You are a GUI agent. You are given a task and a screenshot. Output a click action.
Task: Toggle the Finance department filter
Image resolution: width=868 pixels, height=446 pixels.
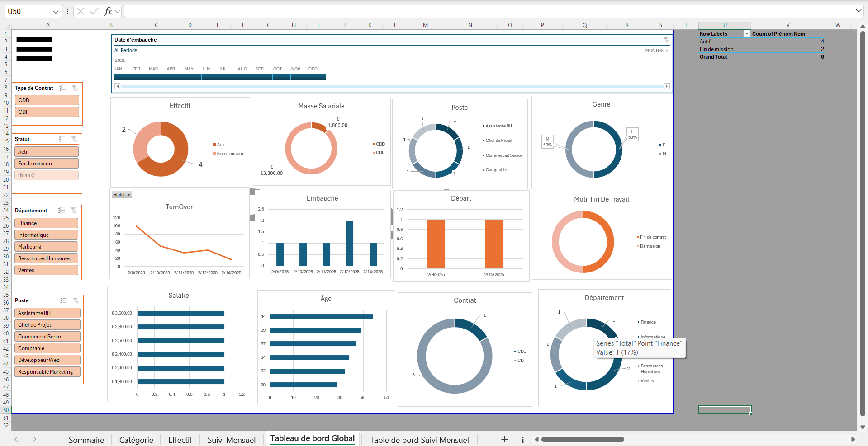[x=46, y=223]
